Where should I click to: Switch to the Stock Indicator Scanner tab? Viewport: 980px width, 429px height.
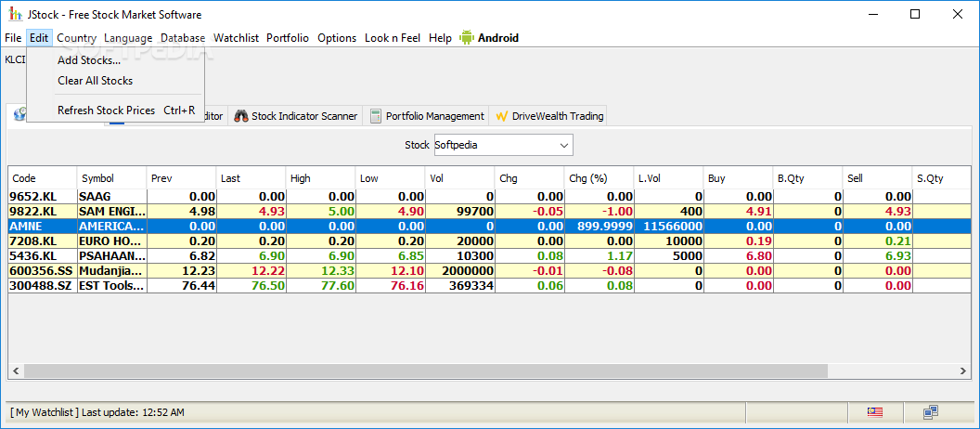pos(296,116)
